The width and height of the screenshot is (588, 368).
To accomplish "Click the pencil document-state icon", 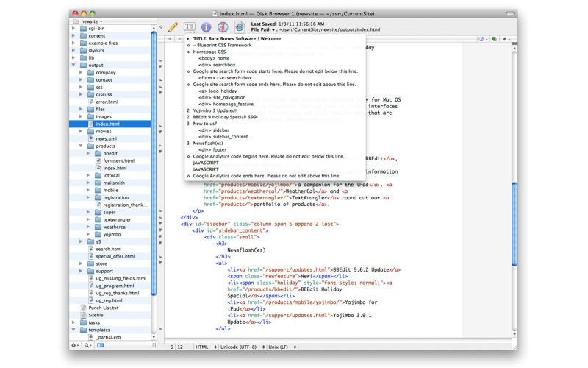I will pos(173,26).
